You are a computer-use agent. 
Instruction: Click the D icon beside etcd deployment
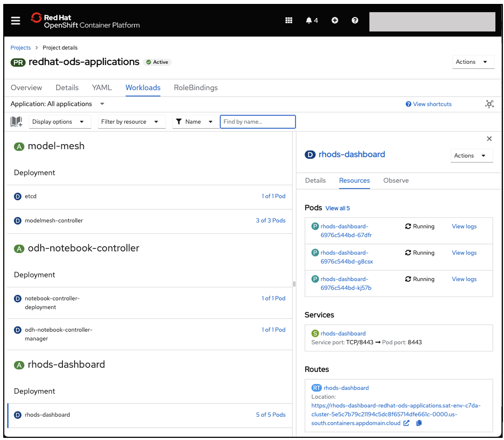[x=18, y=196]
